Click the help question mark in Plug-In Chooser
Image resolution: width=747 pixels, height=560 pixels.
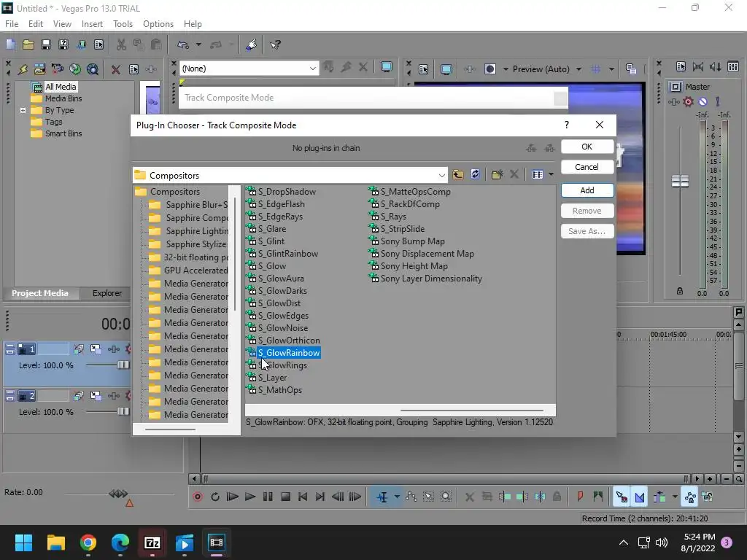[566, 125]
